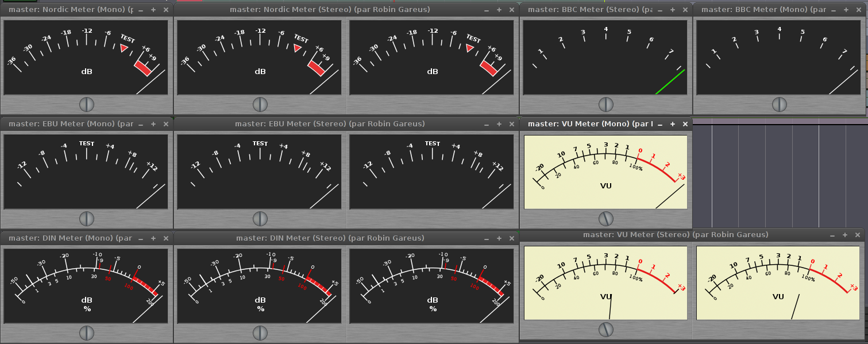The width and height of the screenshot is (868, 344).
Task: Focus the EBU Meter (Stereo) window title
Action: click(330, 124)
